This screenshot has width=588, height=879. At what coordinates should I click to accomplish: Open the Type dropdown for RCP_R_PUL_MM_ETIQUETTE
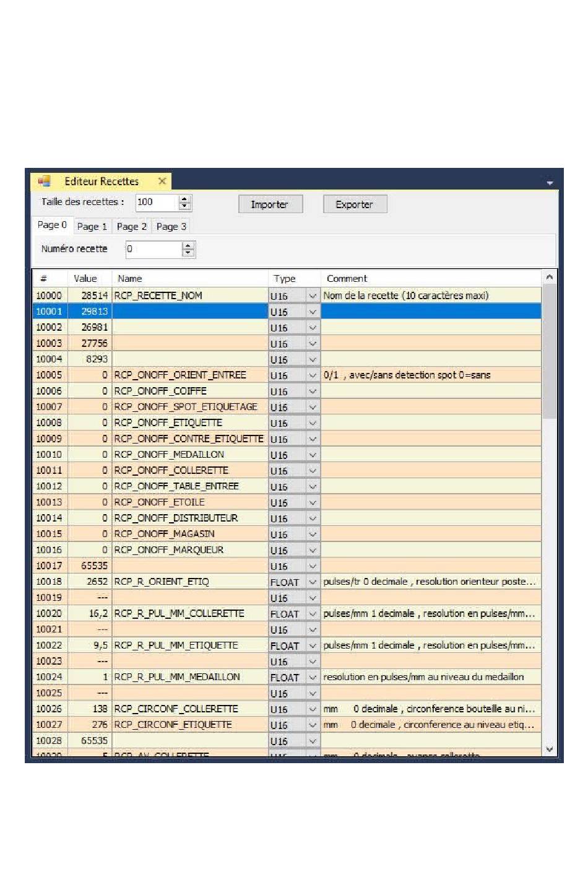(x=313, y=645)
